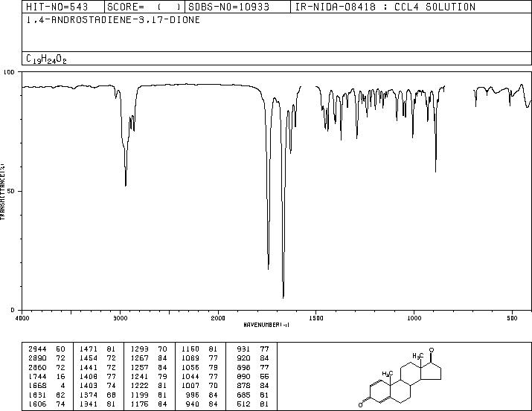
Task: Click the 898 peak table entry
Action: [253, 367]
